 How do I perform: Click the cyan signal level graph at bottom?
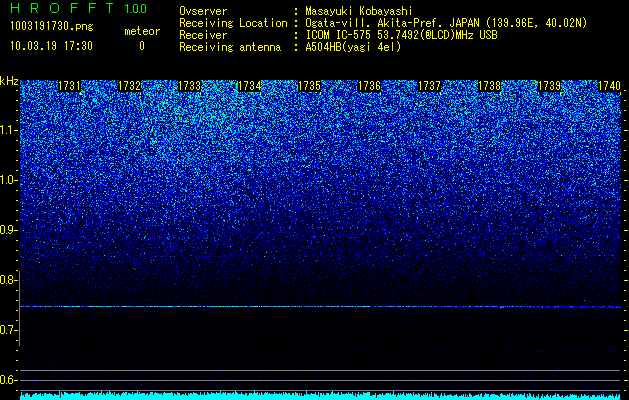coord(320,396)
